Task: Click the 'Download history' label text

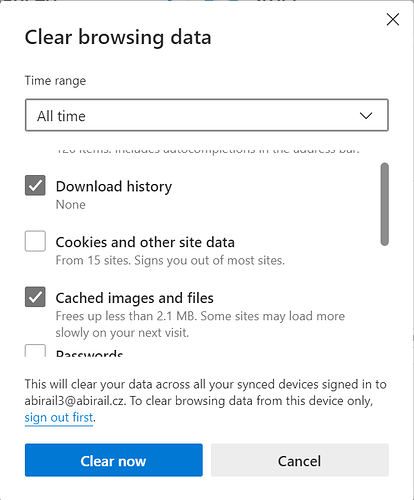Action: coord(114,186)
